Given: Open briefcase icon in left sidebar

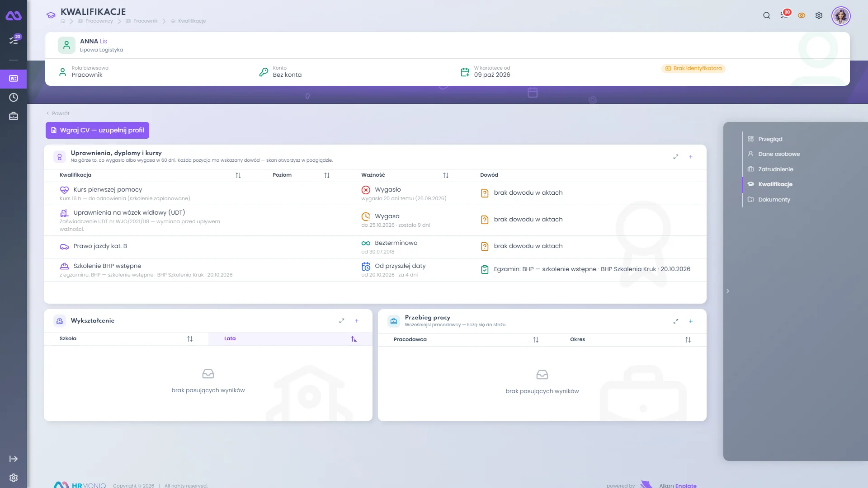Looking at the screenshot, I should [x=14, y=117].
